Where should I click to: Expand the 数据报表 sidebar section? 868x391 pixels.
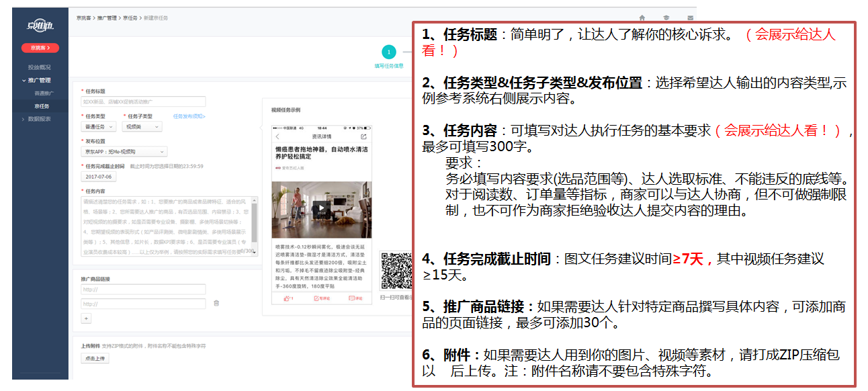39,119
